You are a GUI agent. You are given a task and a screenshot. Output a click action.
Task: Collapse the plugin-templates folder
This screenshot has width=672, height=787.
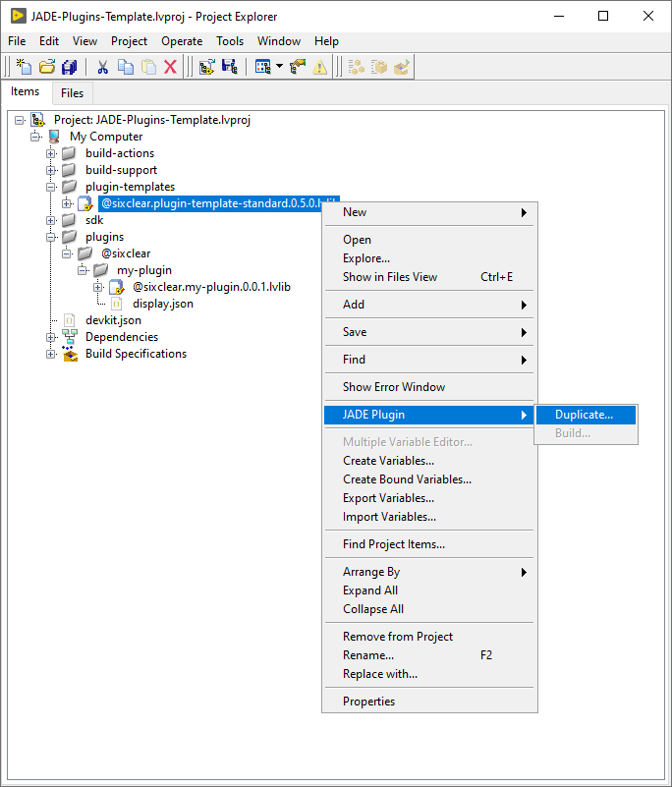pos(51,187)
